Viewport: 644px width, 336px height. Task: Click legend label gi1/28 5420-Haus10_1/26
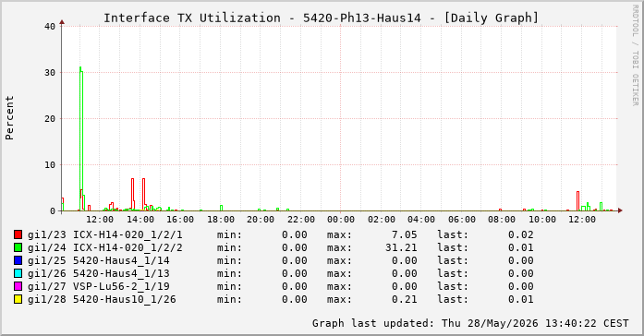[102, 299]
